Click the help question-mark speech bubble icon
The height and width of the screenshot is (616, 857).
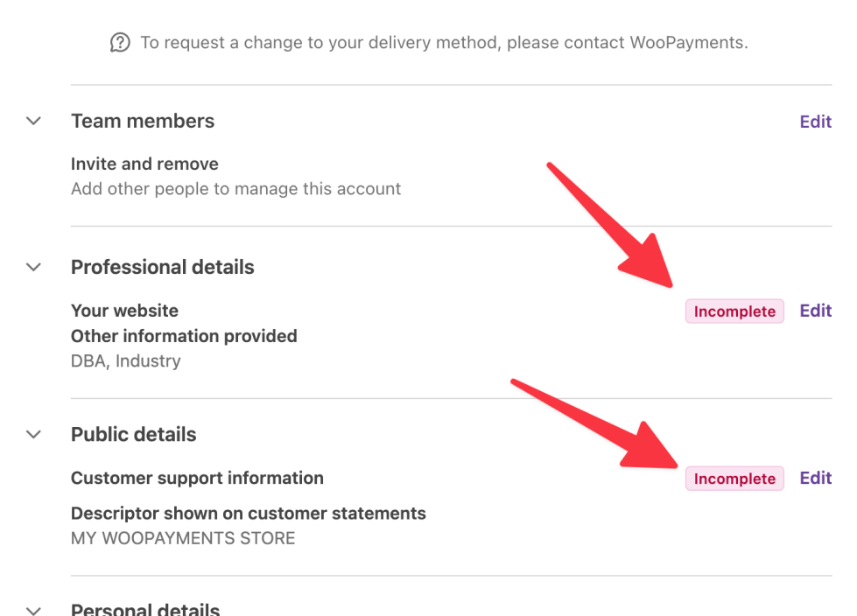coord(120,42)
